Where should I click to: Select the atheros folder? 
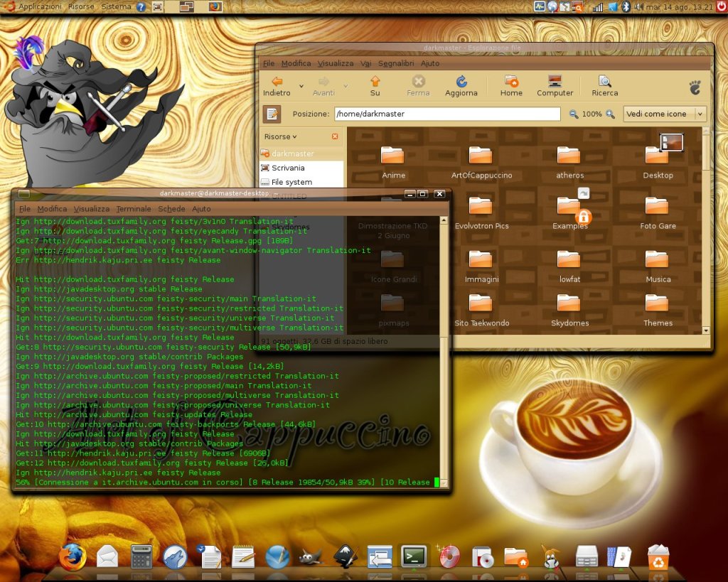569,163
